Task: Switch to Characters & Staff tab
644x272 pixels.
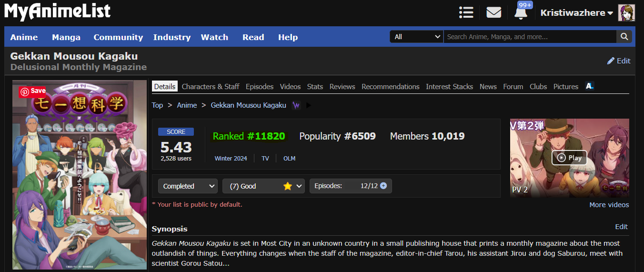Action: click(x=210, y=86)
